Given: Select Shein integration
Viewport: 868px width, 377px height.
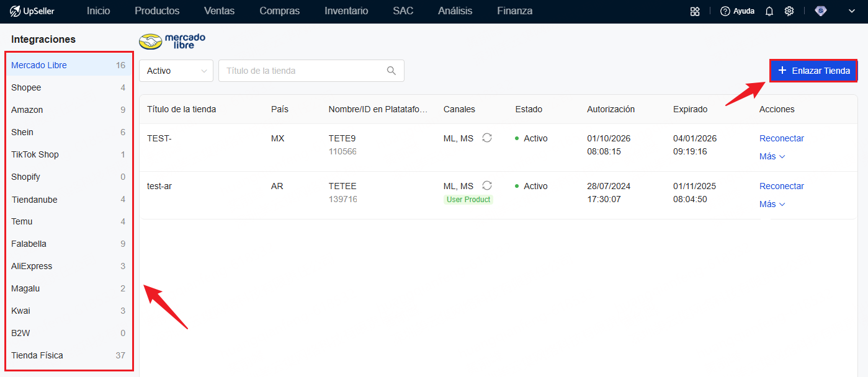Looking at the screenshot, I should pos(68,132).
